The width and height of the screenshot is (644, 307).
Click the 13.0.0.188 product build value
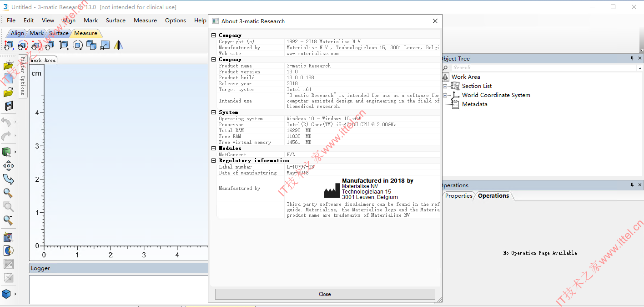[x=300, y=77]
